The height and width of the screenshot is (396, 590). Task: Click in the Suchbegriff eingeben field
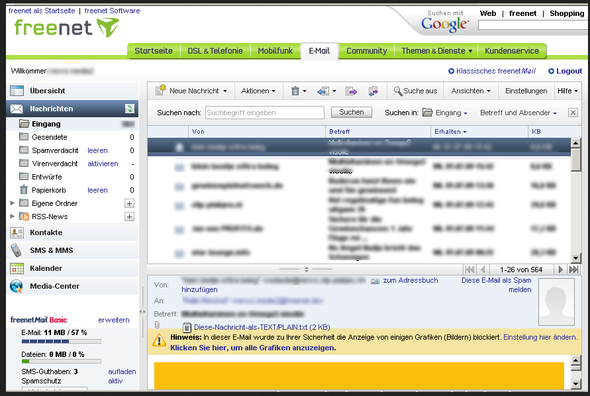click(265, 113)
